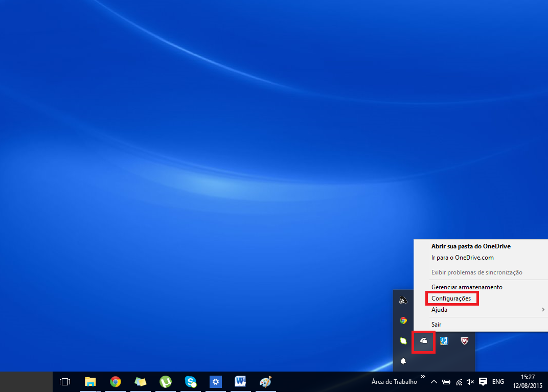This screenshot has width=548, height=392.
Task: Launch Microsoft Word from the taskbar
Action: (x=240, y=381)
